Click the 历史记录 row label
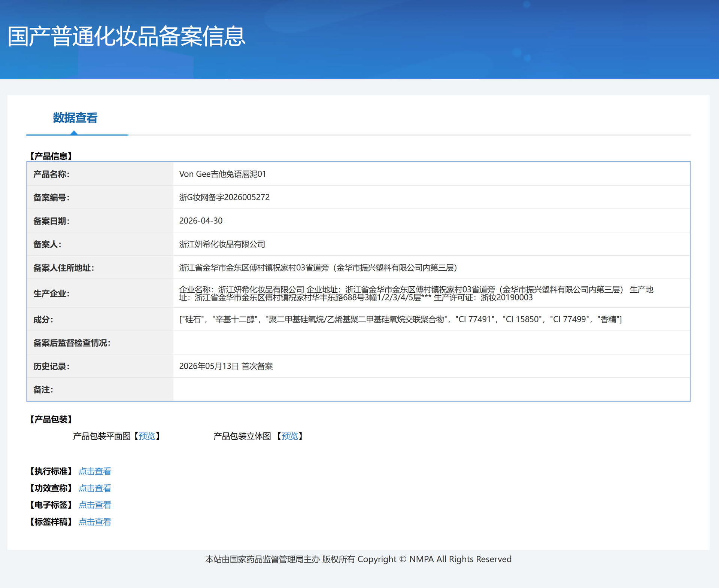 click(51, 366)
